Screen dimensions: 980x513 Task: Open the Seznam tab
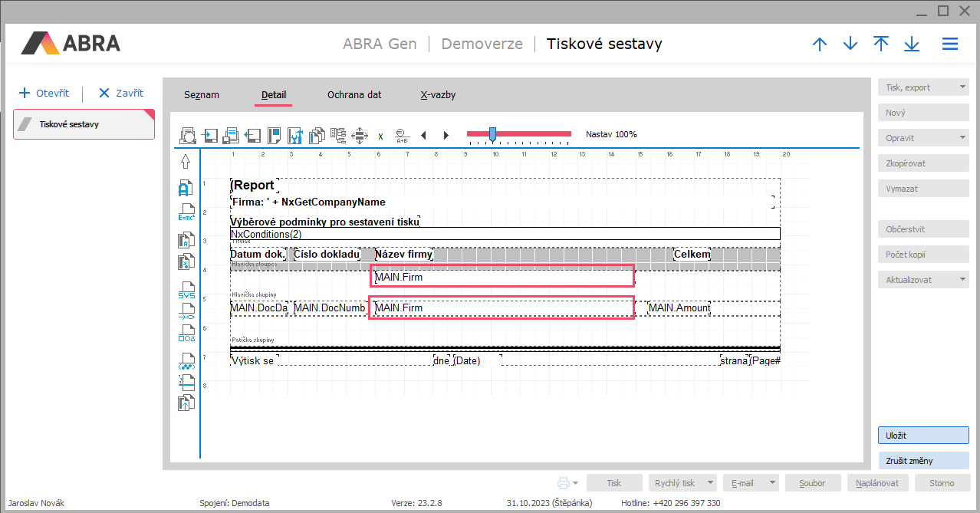(202, 95)
